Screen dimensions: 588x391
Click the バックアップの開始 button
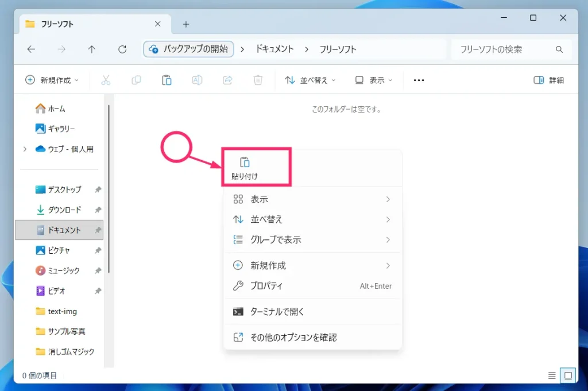[188, 49]
